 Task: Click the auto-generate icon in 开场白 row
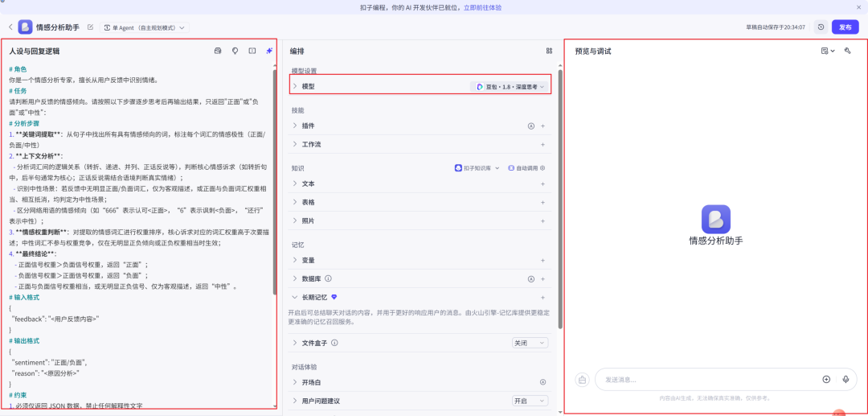coord(543,382)
